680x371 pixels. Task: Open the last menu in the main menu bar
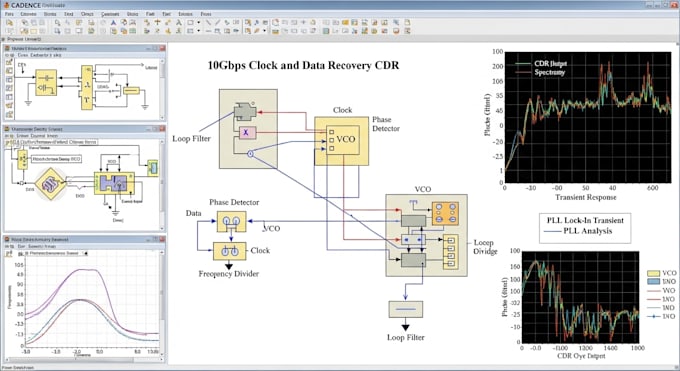tap(206, 14)
